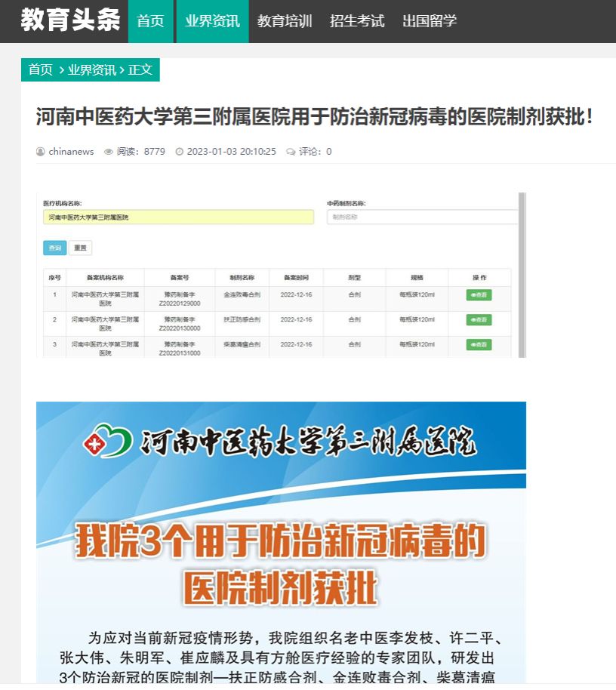
Task: Click the green 查看 button for 扶正防感合剂
Action: point(479,320)
